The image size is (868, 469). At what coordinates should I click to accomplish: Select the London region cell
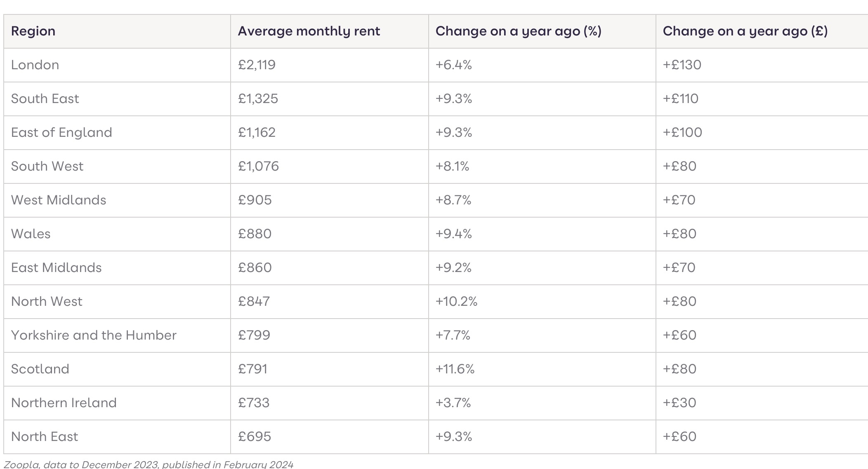[x=35, y=65]
